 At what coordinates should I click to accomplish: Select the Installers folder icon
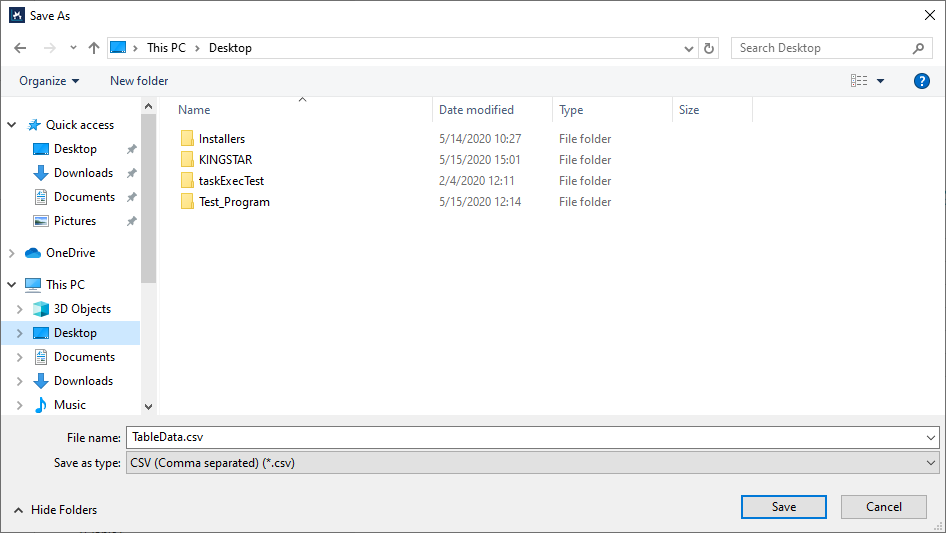pyautogui.click(x=187, y=139)
